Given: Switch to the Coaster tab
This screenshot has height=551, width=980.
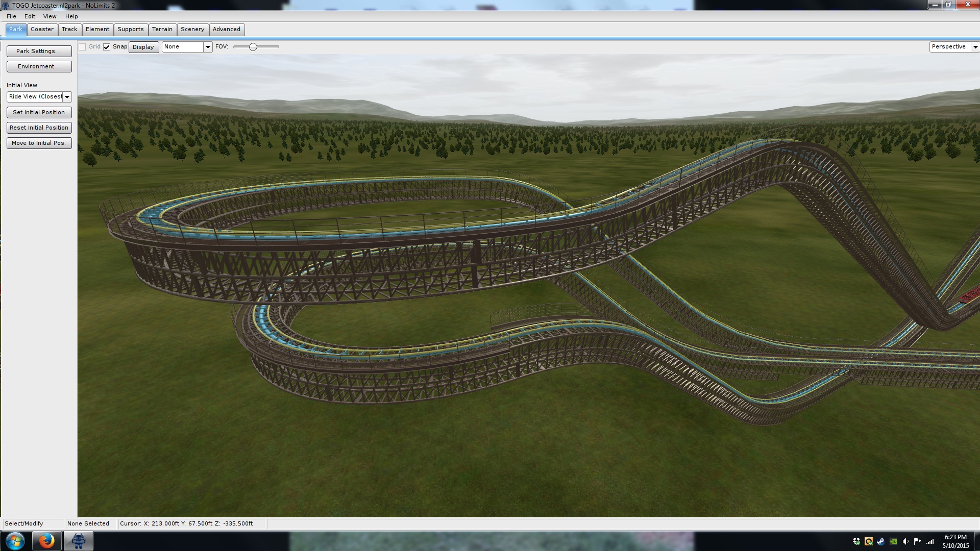Looking at the screenshot, I should [x=42, y=29].
